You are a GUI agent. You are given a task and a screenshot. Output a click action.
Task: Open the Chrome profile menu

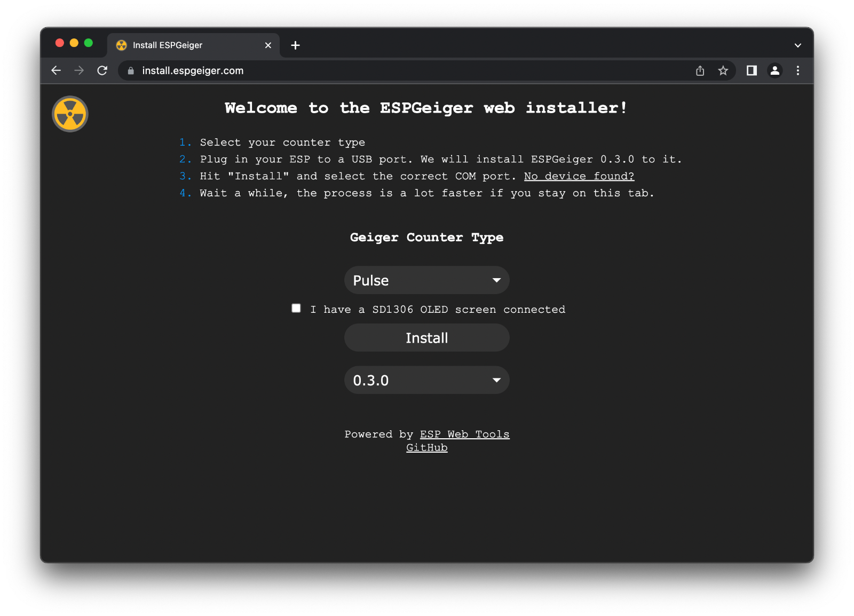click(775, 70)
